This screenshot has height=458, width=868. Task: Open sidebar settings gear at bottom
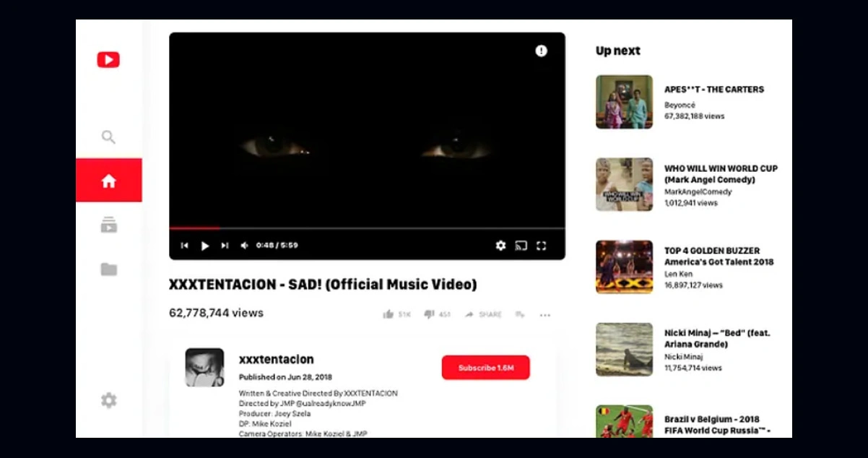[108, 400]
